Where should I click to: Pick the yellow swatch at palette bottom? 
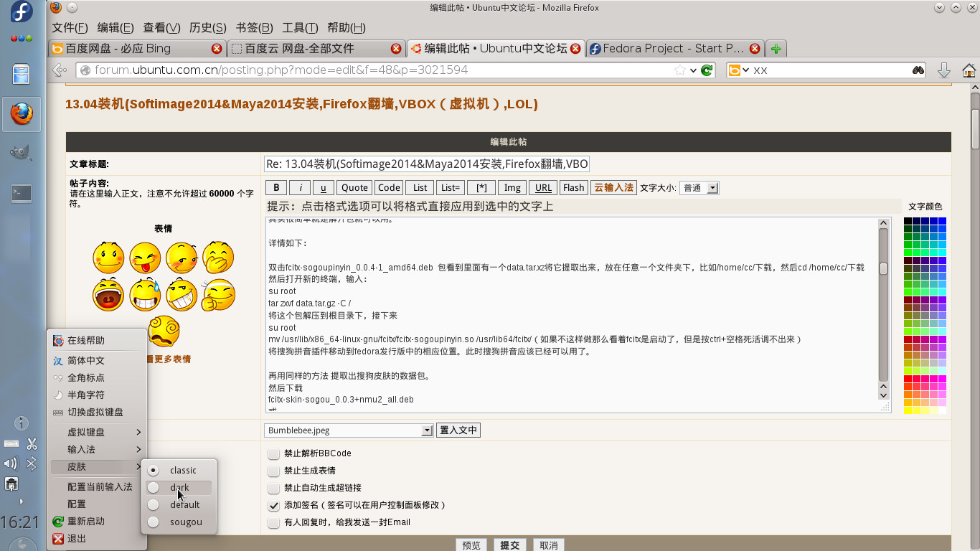click(x=908, y=410)
